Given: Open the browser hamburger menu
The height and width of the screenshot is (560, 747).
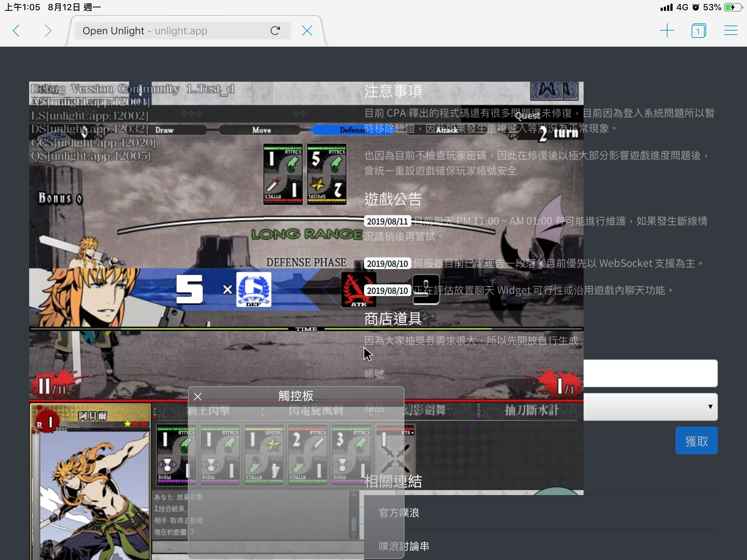Looking at the screenshot, I should [731, 30].
